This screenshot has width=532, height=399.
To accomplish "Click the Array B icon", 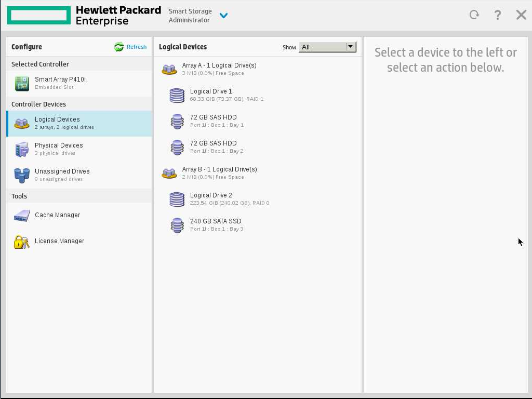I will (x=169, y=173).
